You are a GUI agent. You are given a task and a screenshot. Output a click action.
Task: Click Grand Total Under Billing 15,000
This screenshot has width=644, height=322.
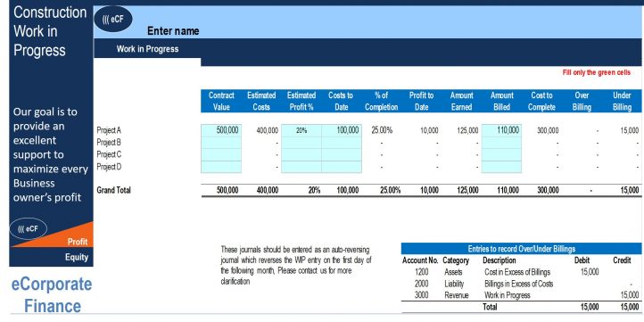(x=630, y=190)
